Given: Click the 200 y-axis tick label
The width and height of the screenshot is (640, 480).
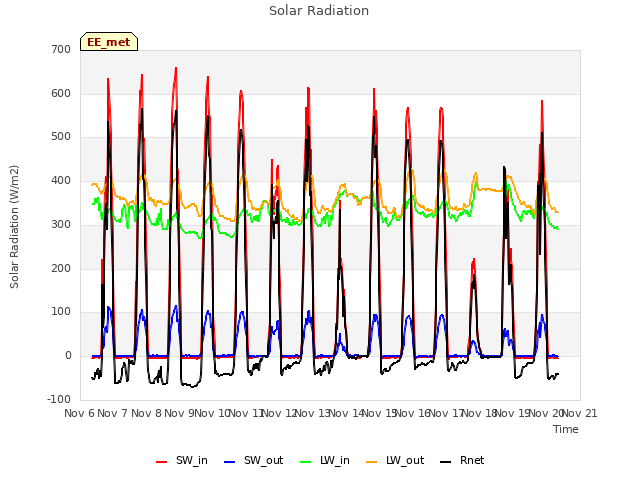Looking at the screenshot, I should (x=61, y=268).
